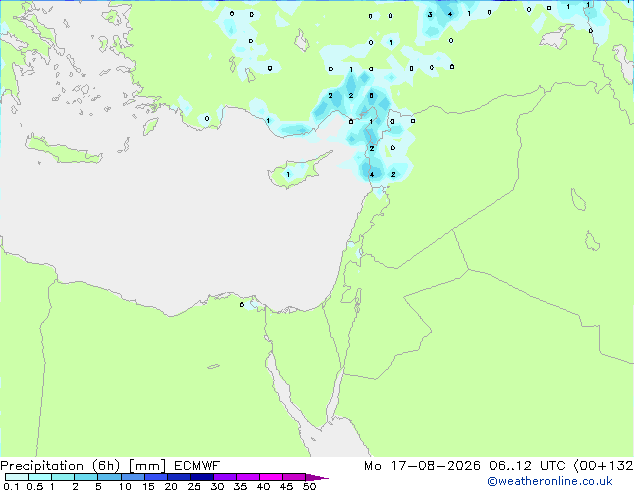The width and height of the screenshot is (634, 490).
Task: Pick the dark navy 25–30 mm swatch
Action: (202, 477)
